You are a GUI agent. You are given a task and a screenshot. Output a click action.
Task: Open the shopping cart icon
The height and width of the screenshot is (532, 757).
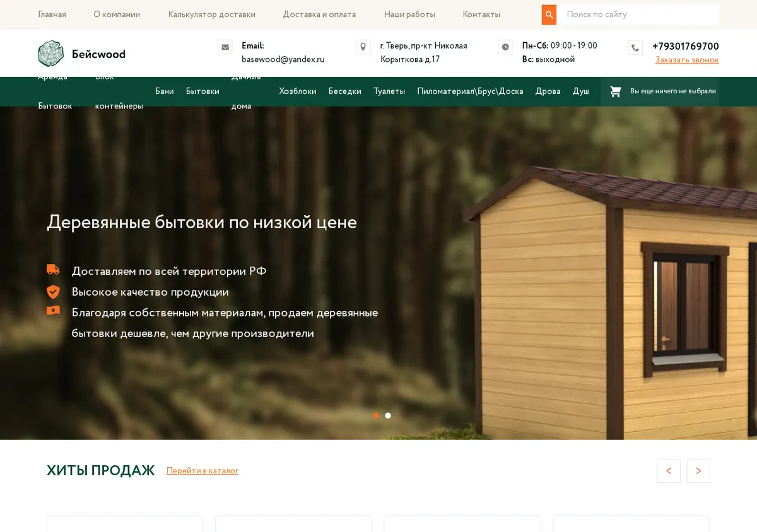[615, 91]
